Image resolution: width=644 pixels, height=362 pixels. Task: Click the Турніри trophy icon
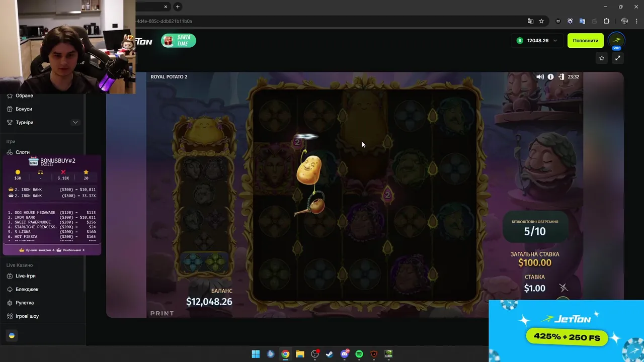[10, 123]
